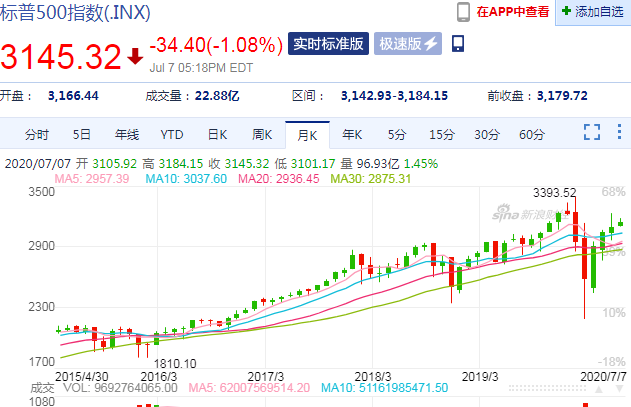Click the 前收盘 value 3,179.72
Viewport: 631px width, 407px height.
[562, 96]
